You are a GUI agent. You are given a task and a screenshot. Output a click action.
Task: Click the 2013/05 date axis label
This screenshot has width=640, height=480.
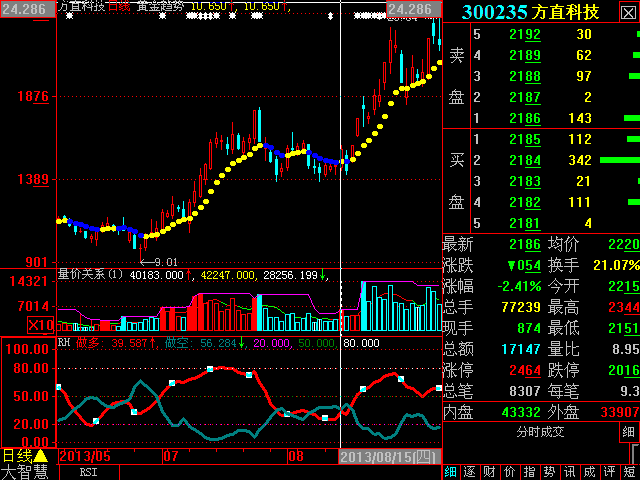click(85, 456)
